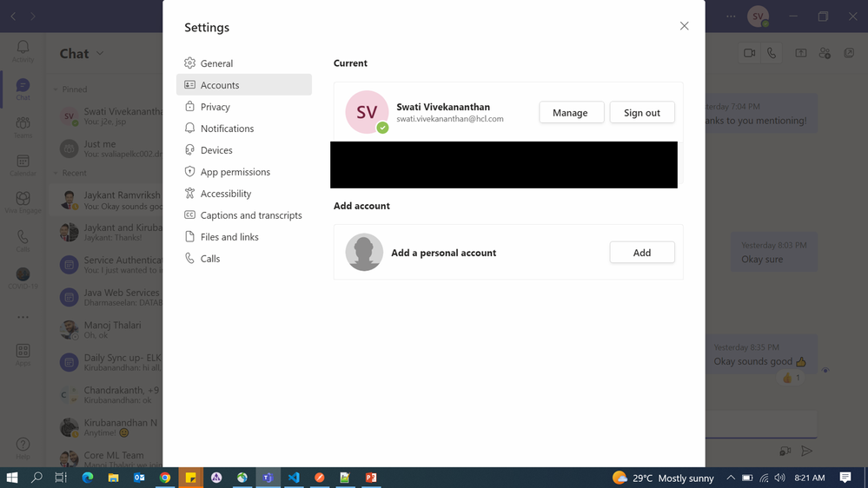Open Apps store in Teams rail
This screenshot has height=488, width=868.
point(23,354)
